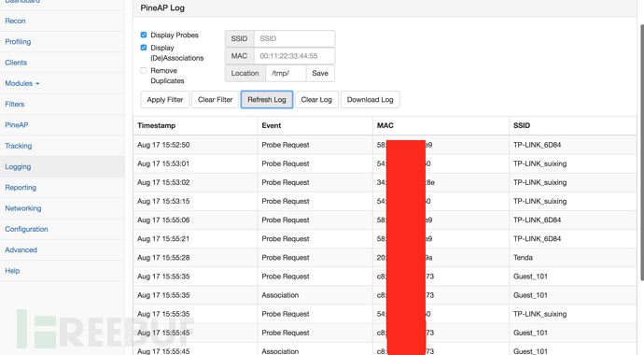Screen dimensions: 644x355
Task: Select timestamp Aug 17 15:53:01
Action: coord(163,163)
